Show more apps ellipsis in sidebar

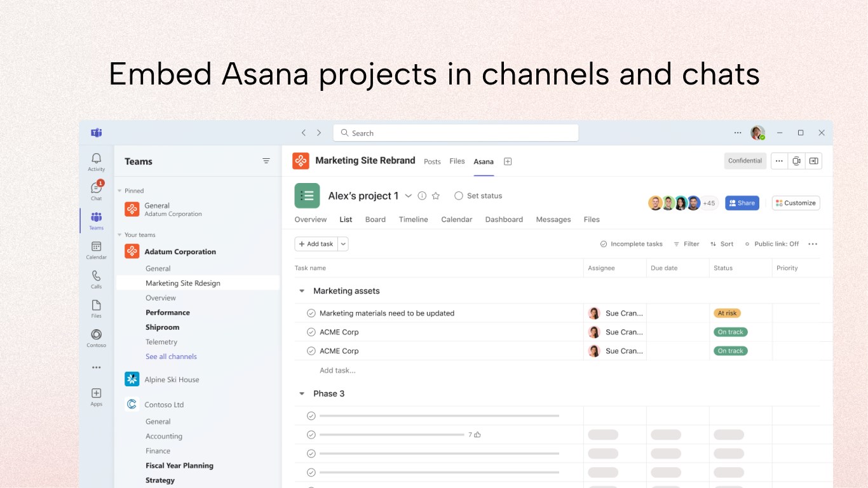pyautogui.click(x=96, y=367)
